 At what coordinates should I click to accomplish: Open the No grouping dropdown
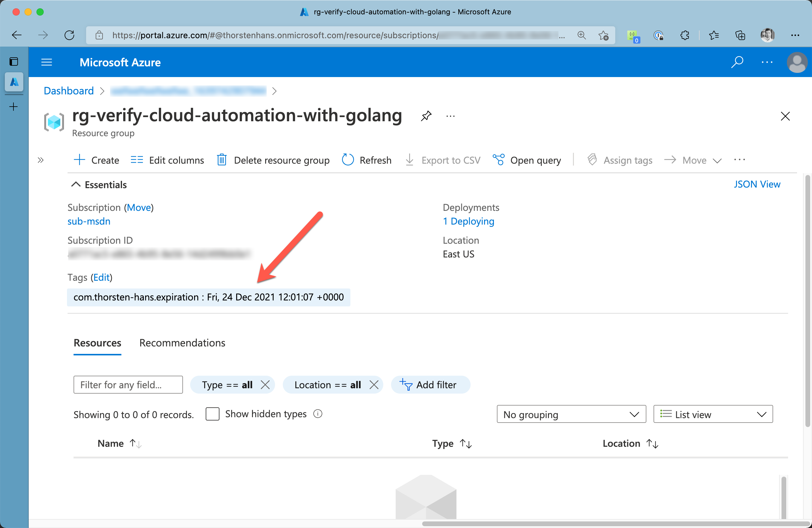click(x=571, y=414)
